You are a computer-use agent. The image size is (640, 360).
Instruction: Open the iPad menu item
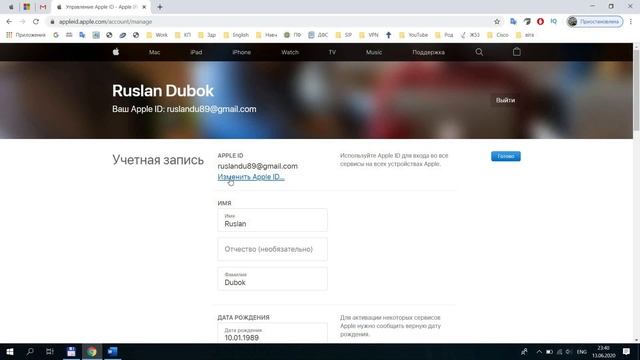click(x=196, y=52)
